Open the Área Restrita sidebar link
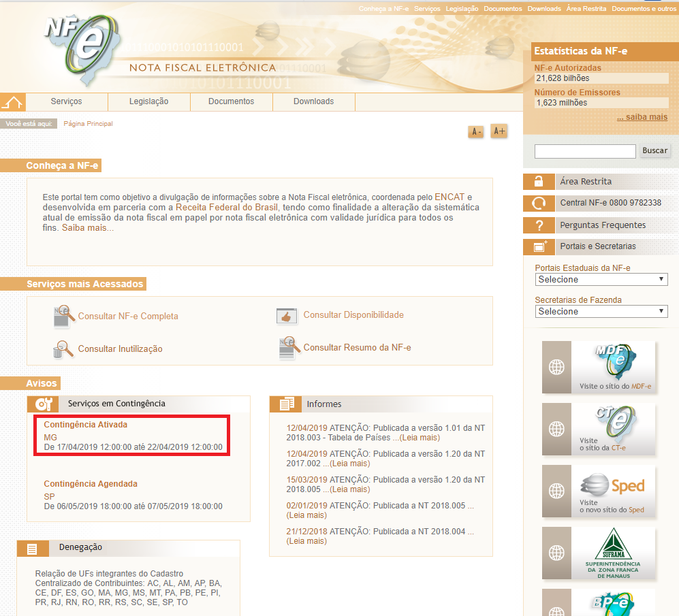 (586, 181)
